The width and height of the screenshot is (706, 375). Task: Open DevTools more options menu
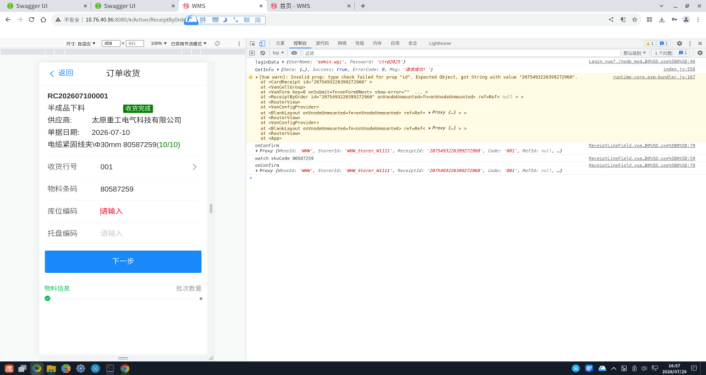(690, 43)
